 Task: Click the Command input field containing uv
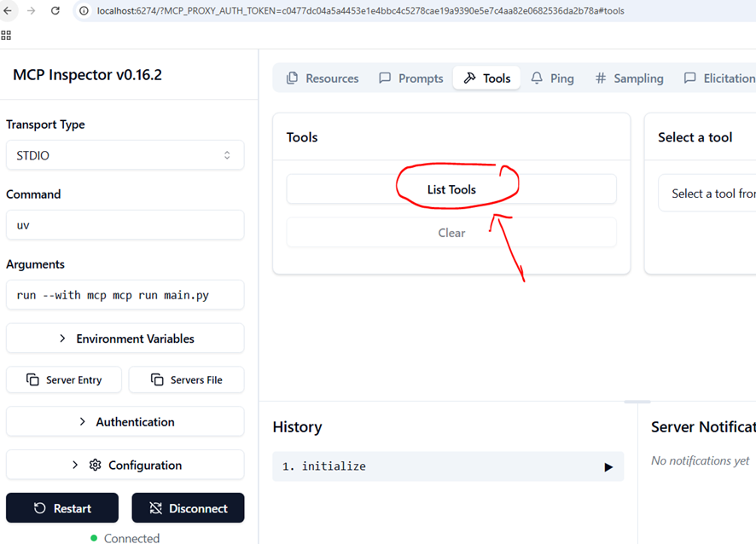(125, 225)
